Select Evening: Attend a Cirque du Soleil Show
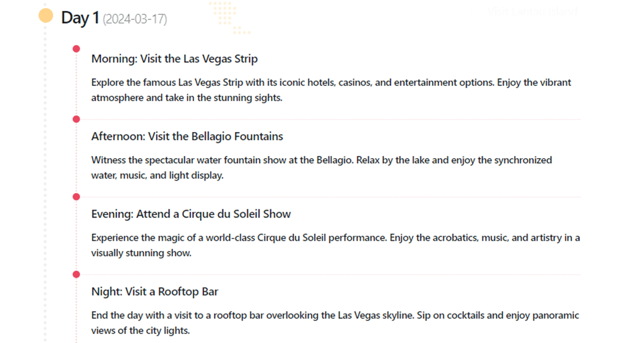Image resolution: width=644 pixels, height=343 pixels. click(191, 214)
